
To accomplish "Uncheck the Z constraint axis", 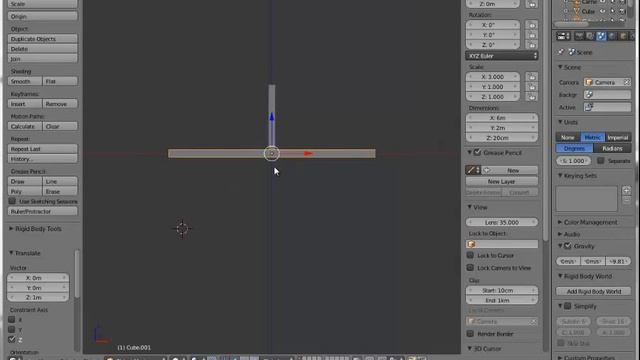I will pos(12,340).
